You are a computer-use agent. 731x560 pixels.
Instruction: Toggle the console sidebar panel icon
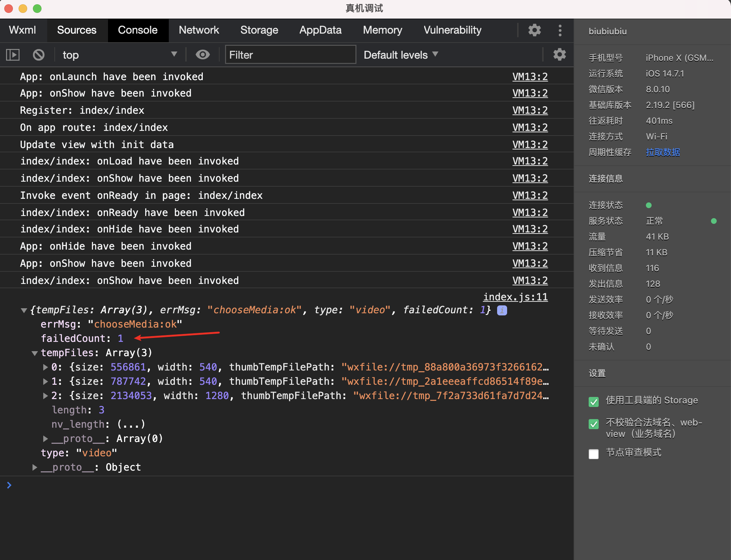pos(13,55)
